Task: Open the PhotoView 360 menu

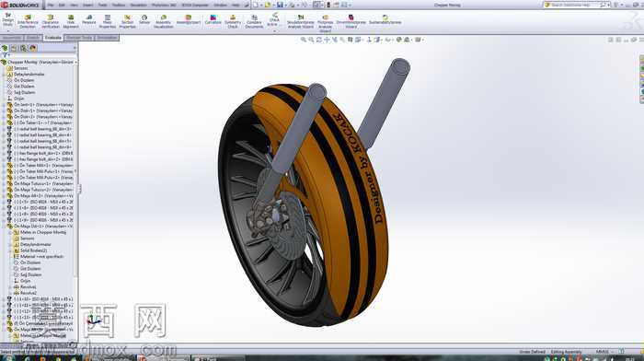Action: [x=164, y=5]
